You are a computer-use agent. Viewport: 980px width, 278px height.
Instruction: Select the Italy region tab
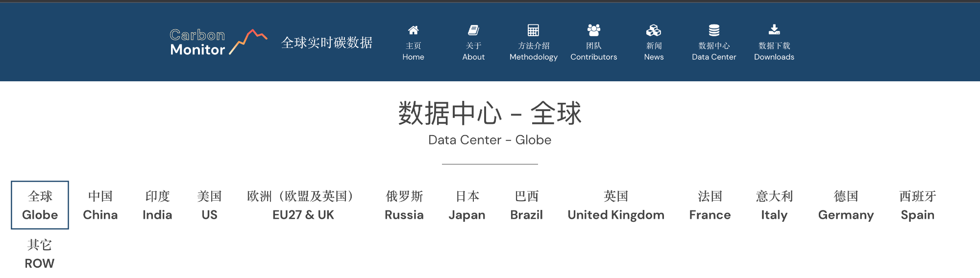(x=774, y=205)
